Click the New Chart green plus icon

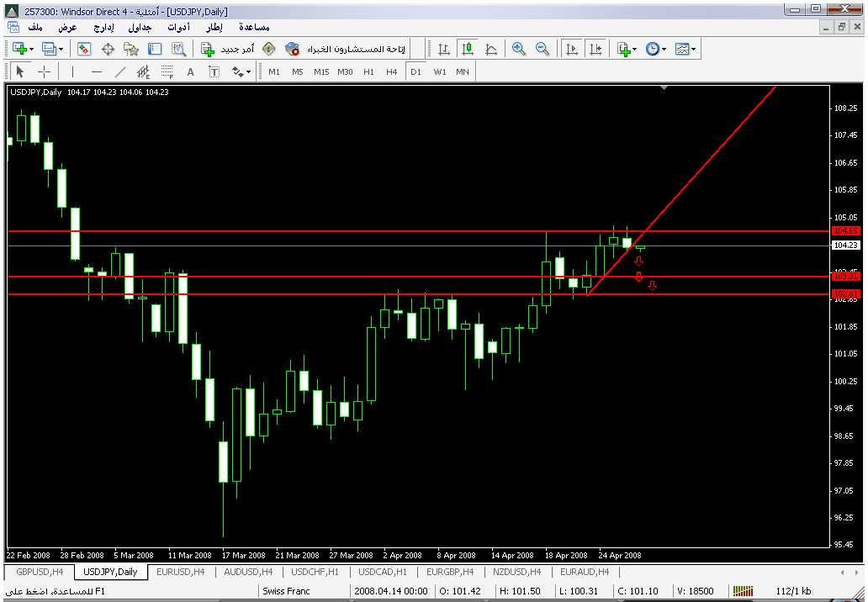pyautogui.click(x=19, y=50)
